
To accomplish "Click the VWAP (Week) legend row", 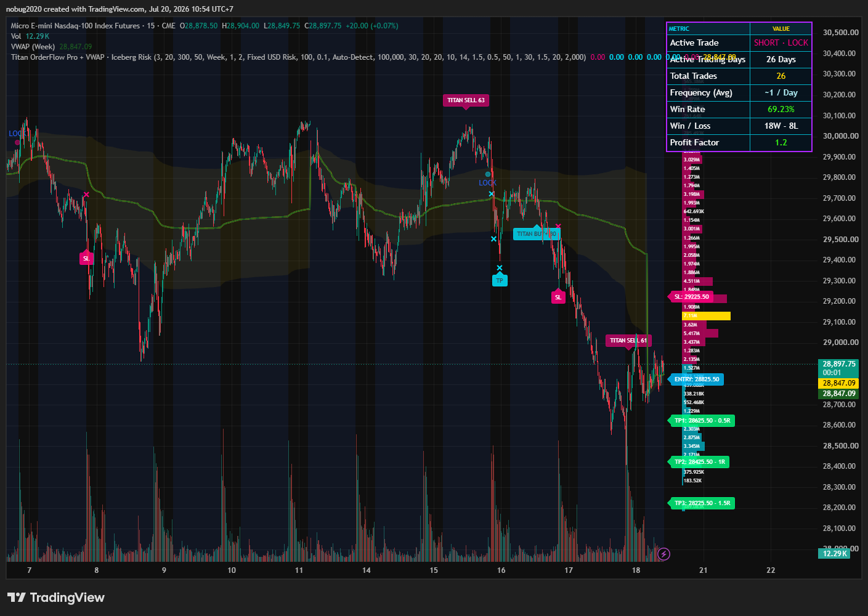I will (51, 47).
